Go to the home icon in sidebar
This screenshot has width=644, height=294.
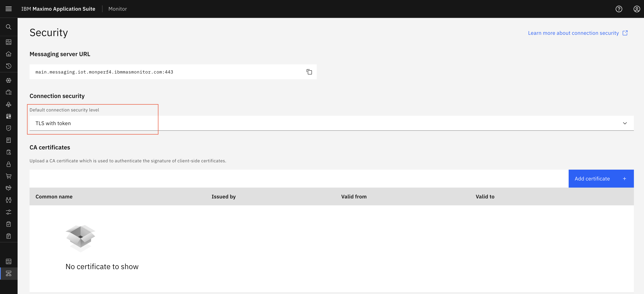8,54
